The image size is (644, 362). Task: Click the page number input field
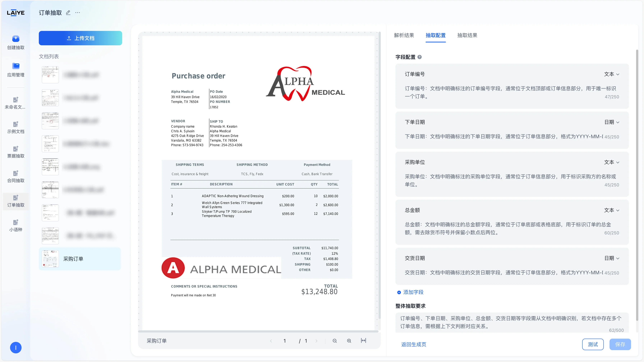pyautogui.click(x=284, y=341)
